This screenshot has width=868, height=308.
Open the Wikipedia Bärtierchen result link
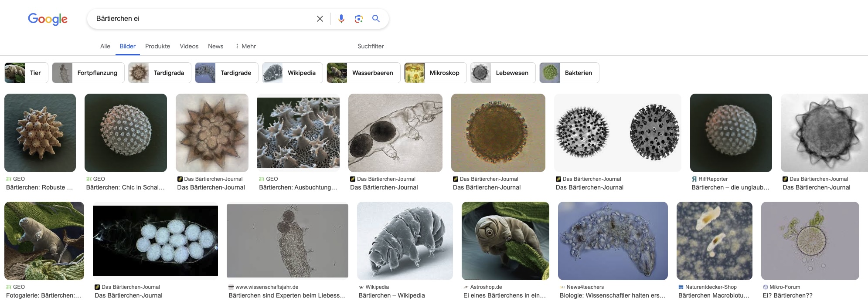(391, 295)
